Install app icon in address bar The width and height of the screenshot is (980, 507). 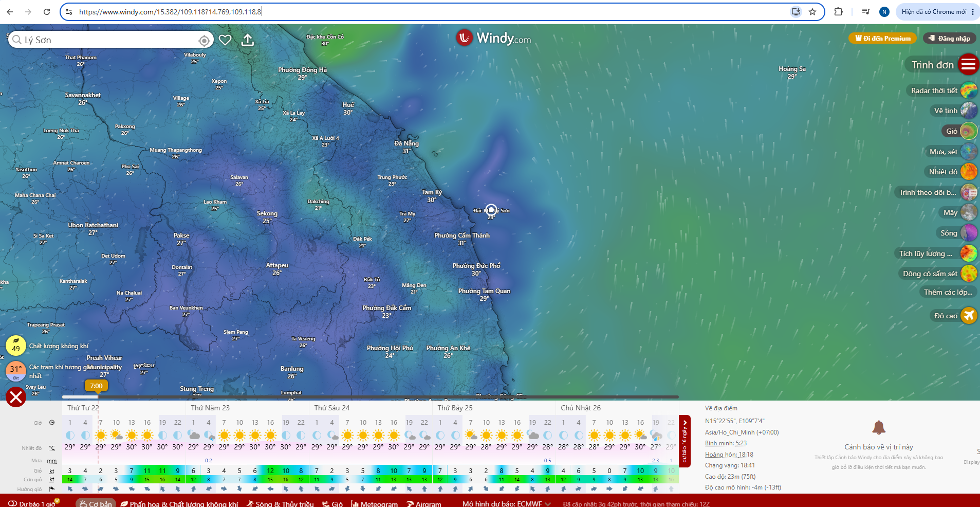(796, 12)
